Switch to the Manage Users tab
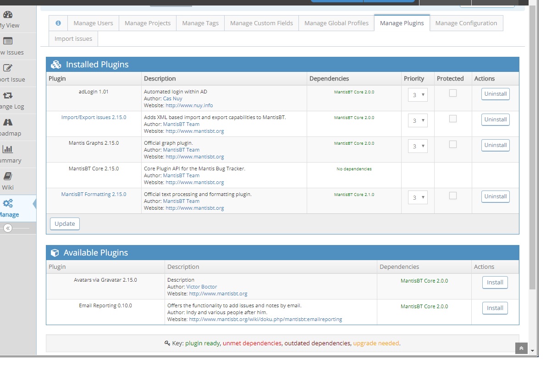546x392 pixels. click(94, 23)
